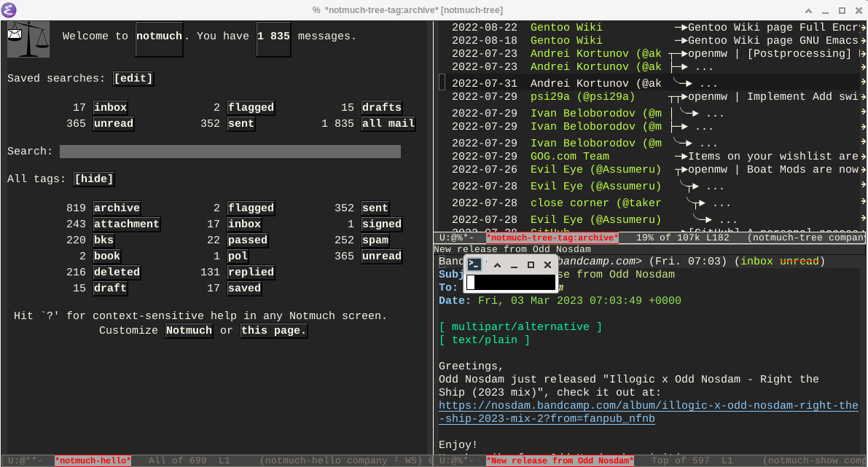The height and width of the screenshot is (467, 868).
Task: Open the spam tag
Action: point(375,240)
